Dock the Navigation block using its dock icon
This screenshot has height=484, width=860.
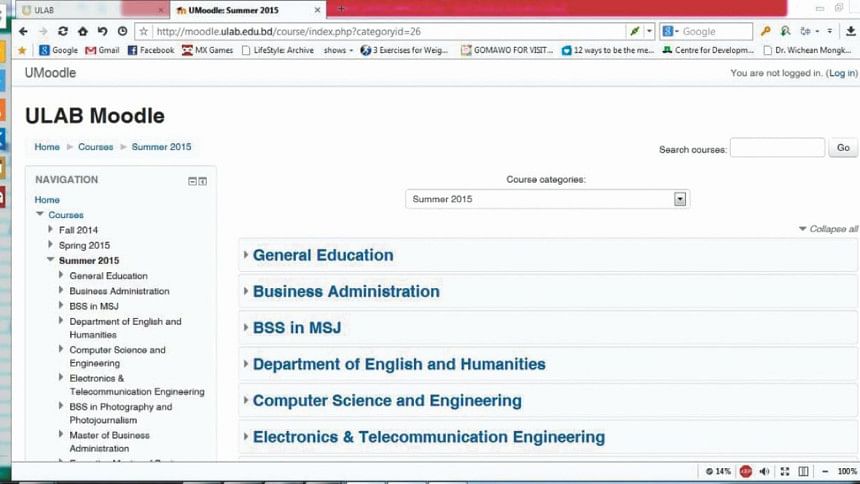[x=203, y=181]
